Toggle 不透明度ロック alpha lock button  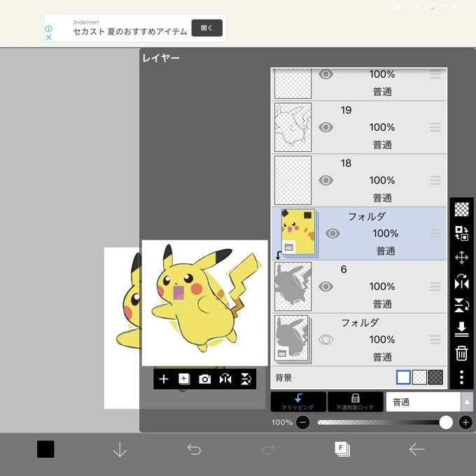(355, 402)
